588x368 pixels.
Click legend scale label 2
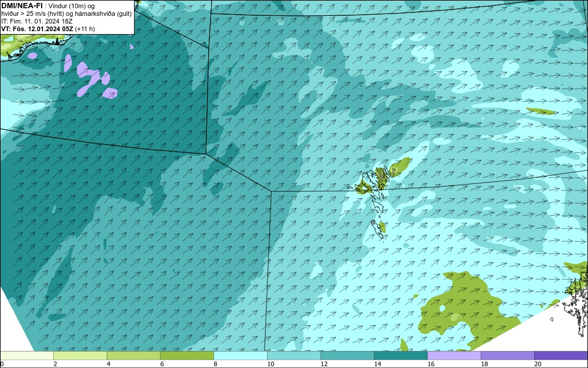[x=55, y=364]
